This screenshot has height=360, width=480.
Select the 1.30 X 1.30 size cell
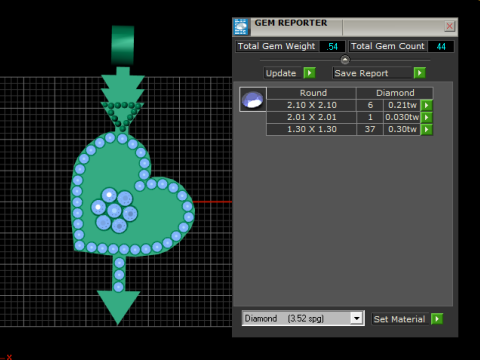pyautogui.click(x=312, y=129)
